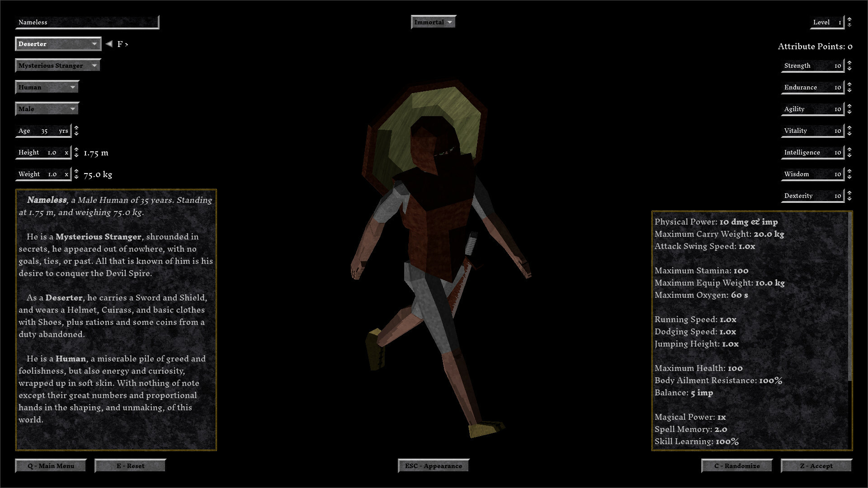Open the Immortal mode dropdown

point(433,22)
